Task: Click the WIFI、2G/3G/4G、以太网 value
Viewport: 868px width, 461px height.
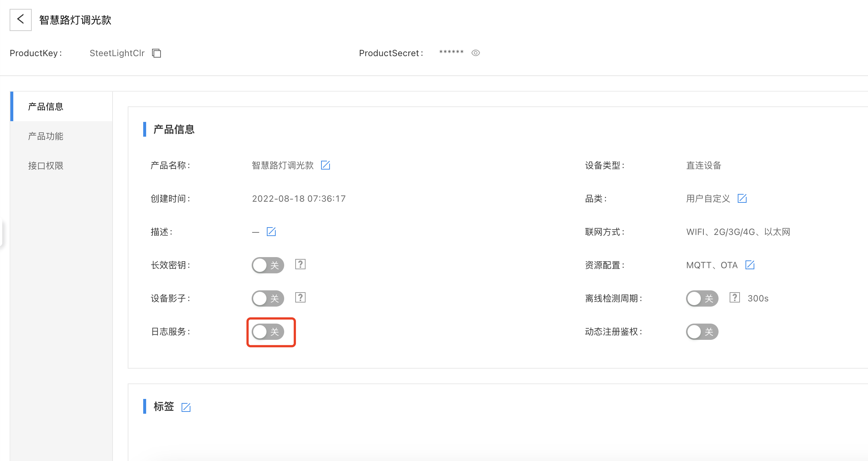Action: [x=738, y=232]
